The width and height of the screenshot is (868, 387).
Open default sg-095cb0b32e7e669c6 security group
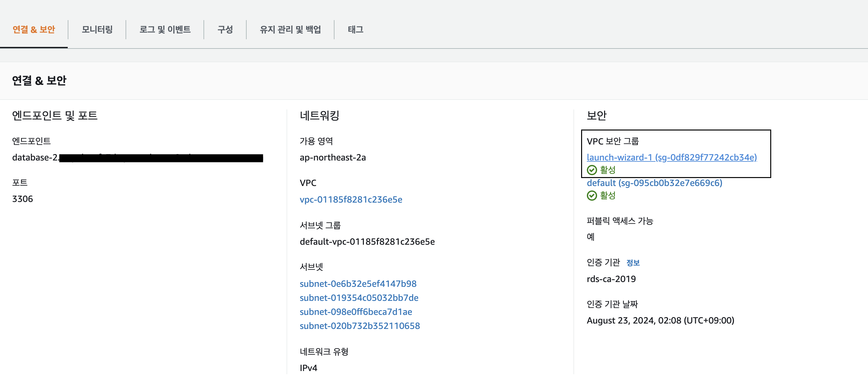click(654, 183)
